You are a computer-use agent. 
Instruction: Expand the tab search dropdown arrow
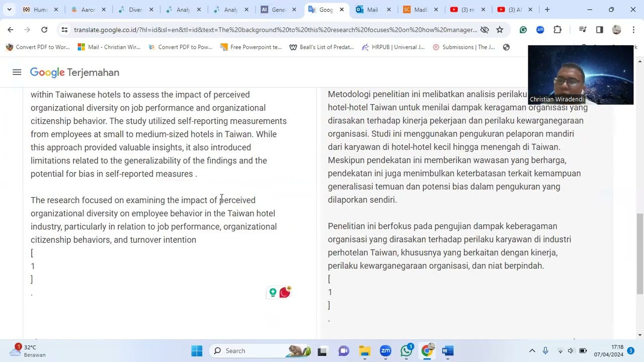click(9, 9)
